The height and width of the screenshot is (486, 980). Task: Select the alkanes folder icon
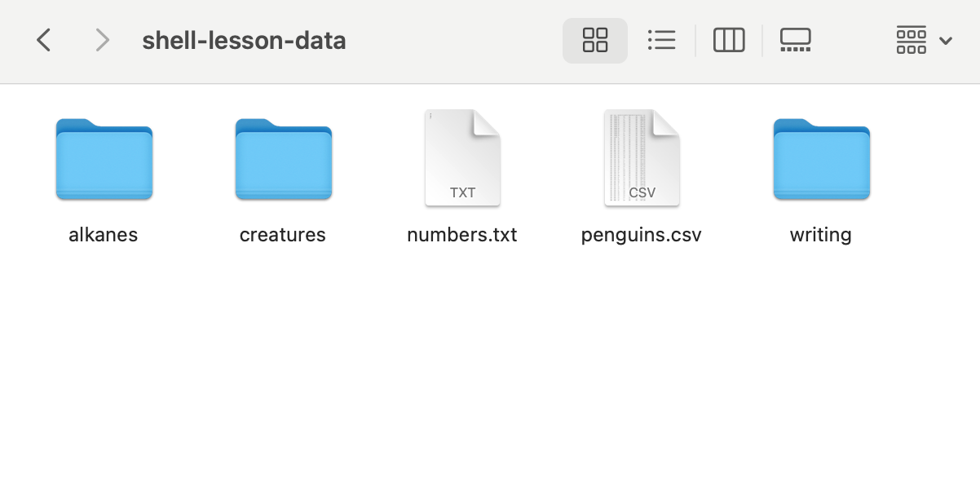pos(104,159)
